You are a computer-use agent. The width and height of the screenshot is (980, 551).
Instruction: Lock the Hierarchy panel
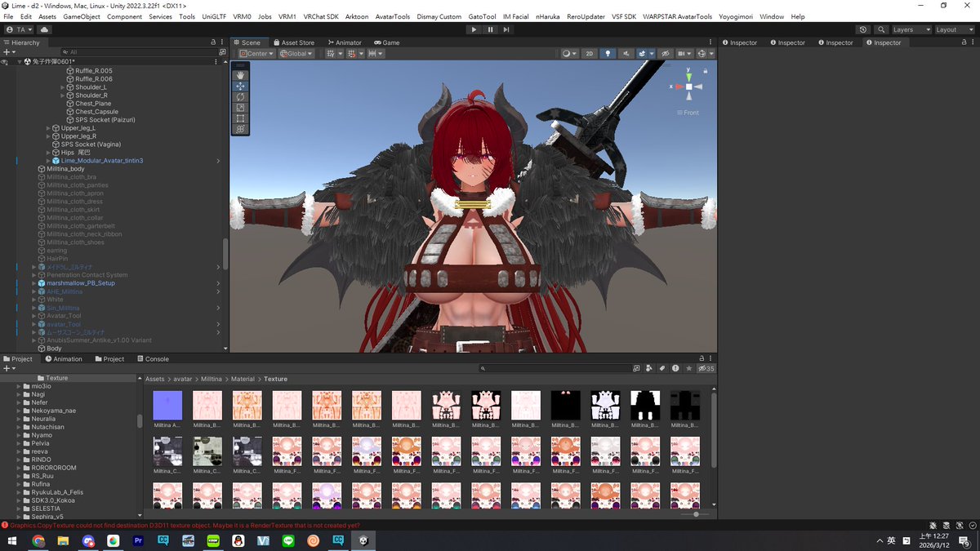point(213,42)
